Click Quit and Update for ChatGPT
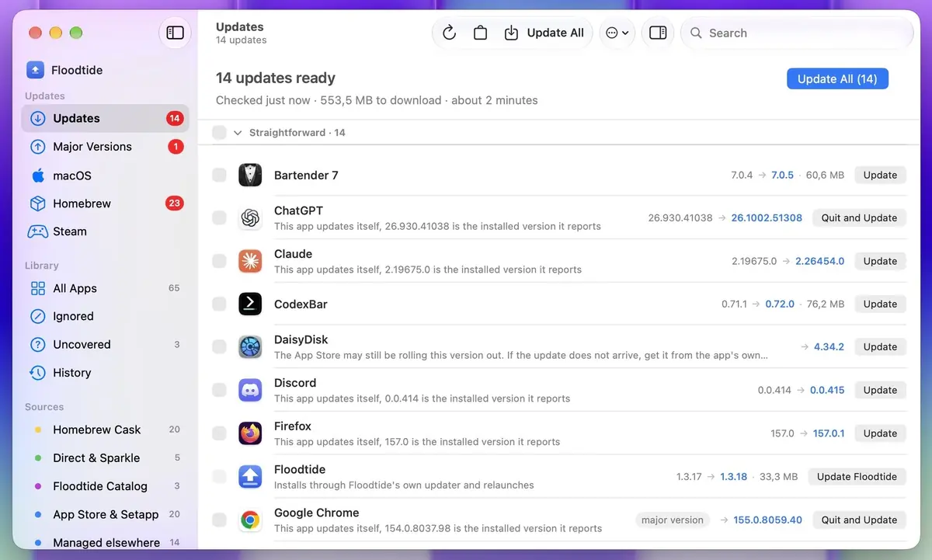Screen dimensions: 932x560 [859, 218]
